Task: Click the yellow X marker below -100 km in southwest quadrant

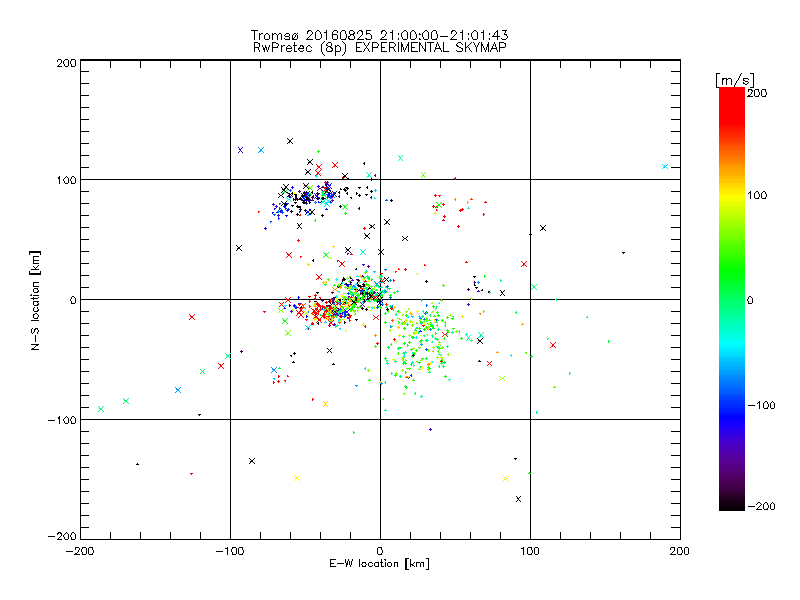Action: [x=297, y=478]
